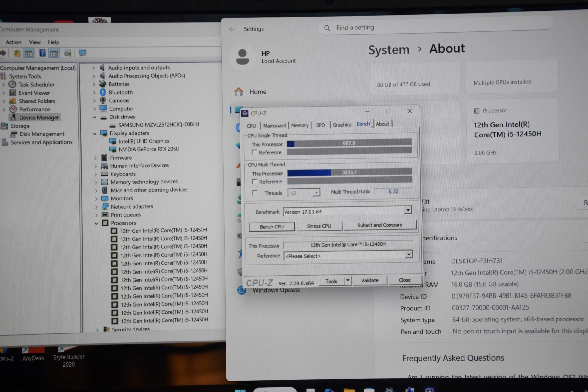
Task: Collapse the Processors category
Action: (96, 223)
